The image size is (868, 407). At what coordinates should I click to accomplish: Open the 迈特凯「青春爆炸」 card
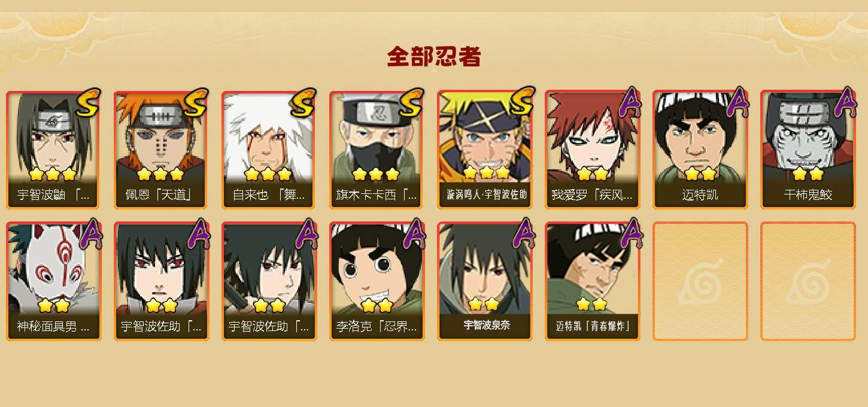[593, 281]
